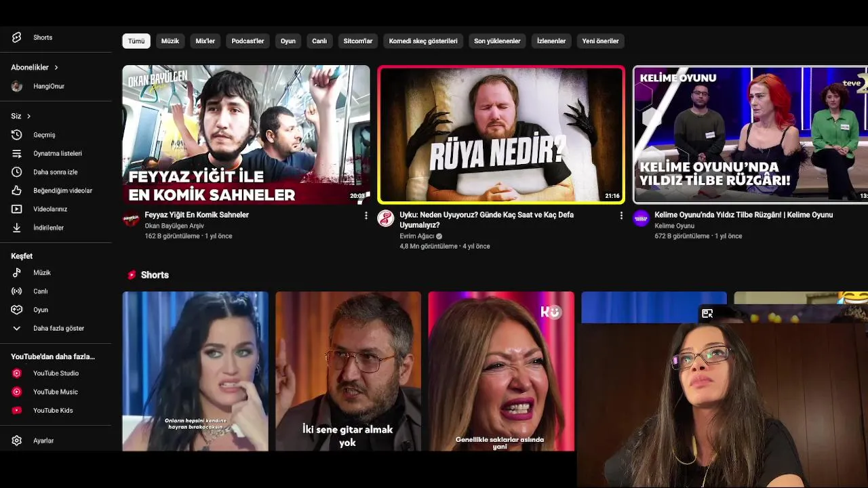Open Okan Bayülgen Arşiv channel avatar
This screenshot has height=488, width=868.
click(x=131, y=218)
